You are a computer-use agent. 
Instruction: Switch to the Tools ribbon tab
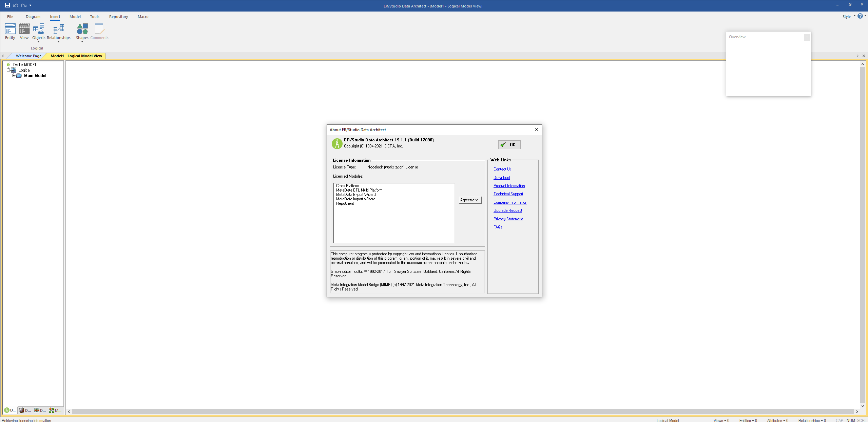tap(95, 17)
